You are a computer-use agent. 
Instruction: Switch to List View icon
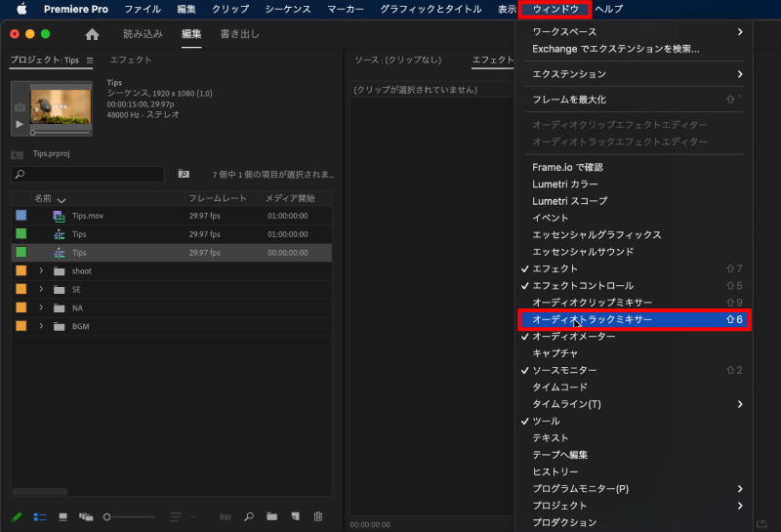[40, 517]
